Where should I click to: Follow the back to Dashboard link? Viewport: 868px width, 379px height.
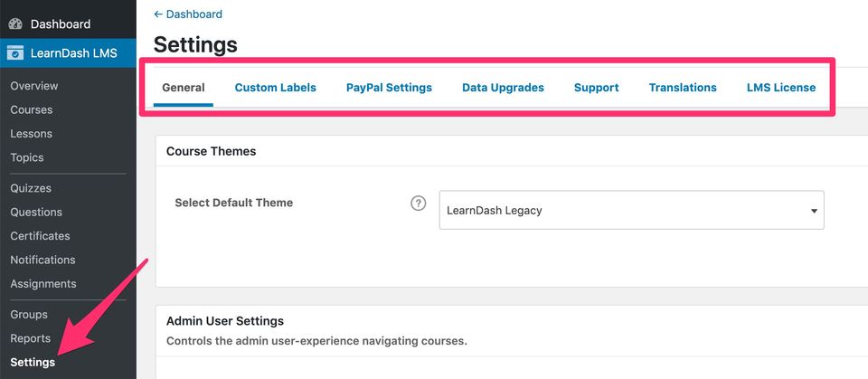(x=188, y=14)
